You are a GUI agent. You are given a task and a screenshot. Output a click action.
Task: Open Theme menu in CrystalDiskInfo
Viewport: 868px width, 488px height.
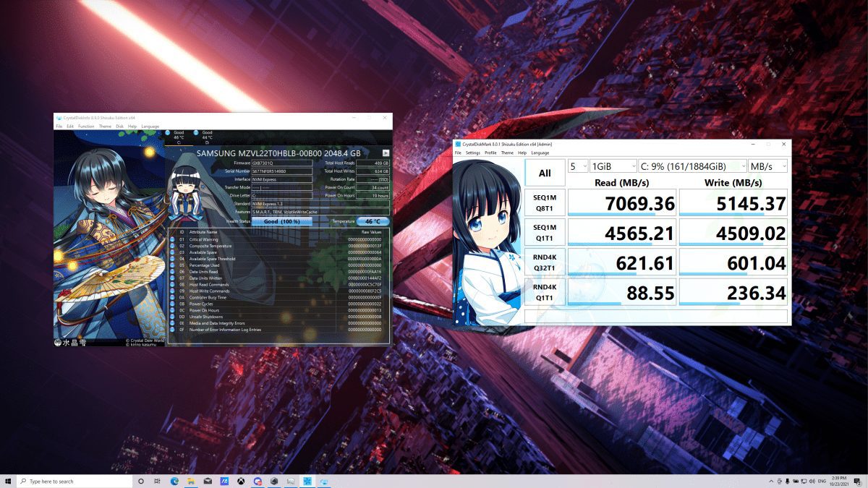click(x=105, y=127)
